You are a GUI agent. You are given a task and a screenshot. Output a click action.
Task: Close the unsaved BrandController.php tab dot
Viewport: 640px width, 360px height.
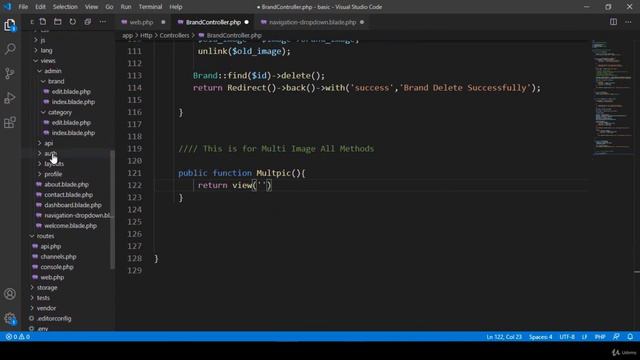point(247,22)
